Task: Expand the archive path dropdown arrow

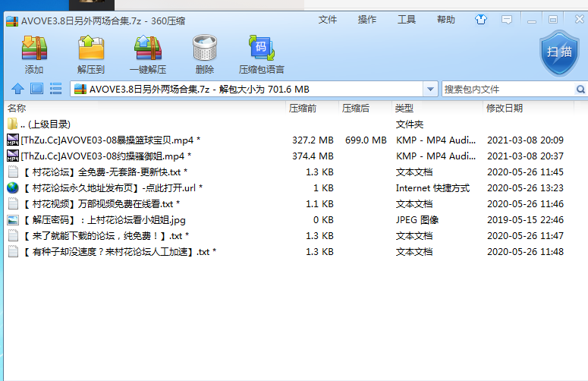Action: point(431,90)
